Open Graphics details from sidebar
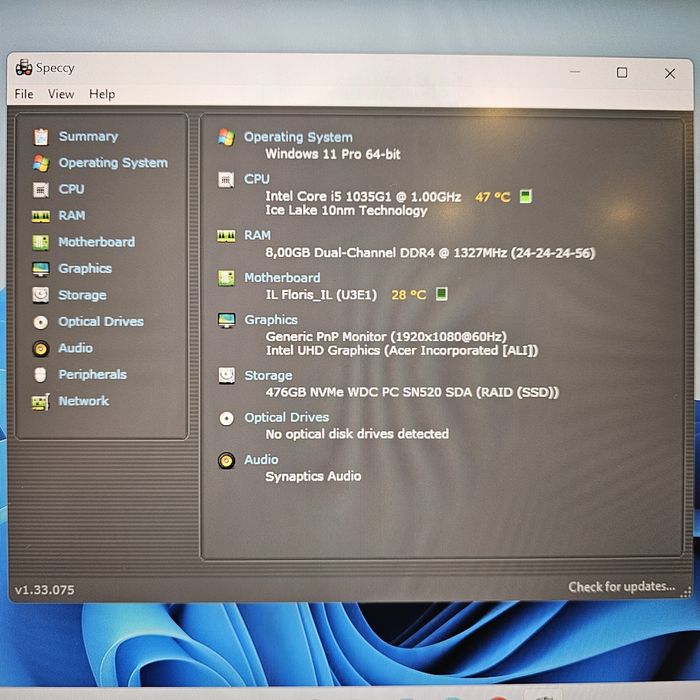This screenshot has height=700, width=700. pyautogui.click(x=85, y=269)
